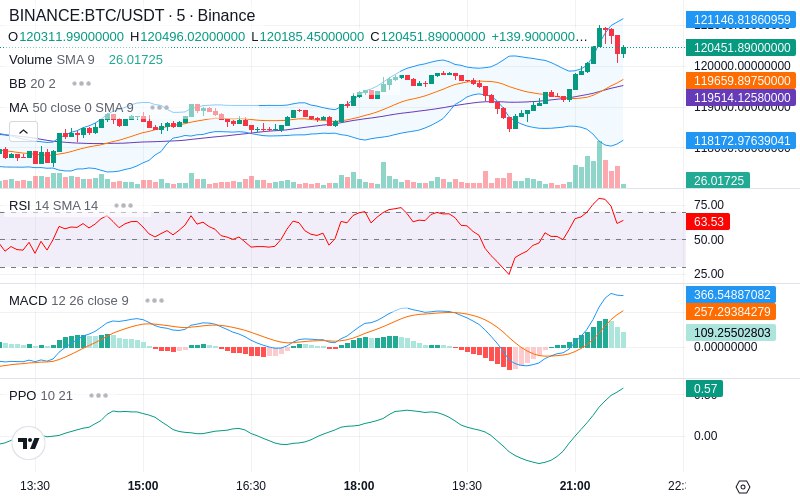This screenshot has width=800, height=500.
Task: Open more options for MA 50 indicator
Action: coord(159,108)
